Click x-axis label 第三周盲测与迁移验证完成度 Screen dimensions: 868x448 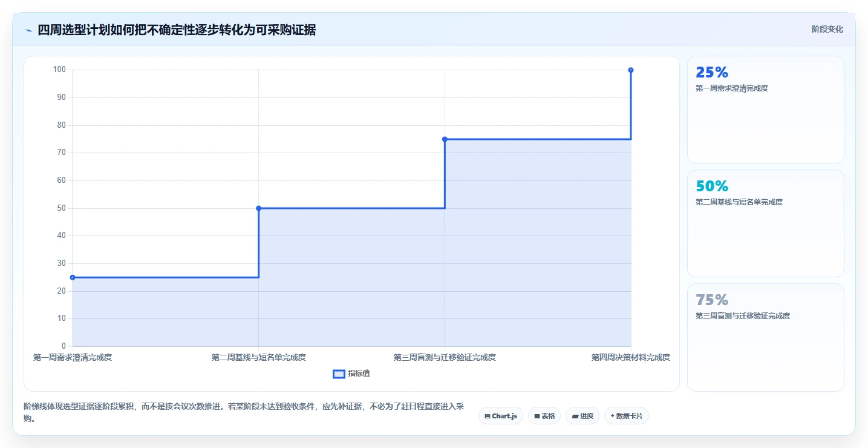click(x=445, y=357)
